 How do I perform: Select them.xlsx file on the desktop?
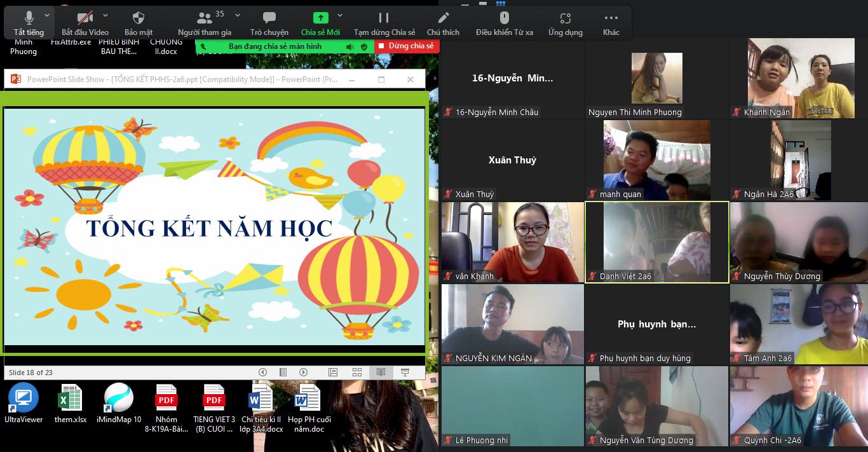(x=70, y=404)
